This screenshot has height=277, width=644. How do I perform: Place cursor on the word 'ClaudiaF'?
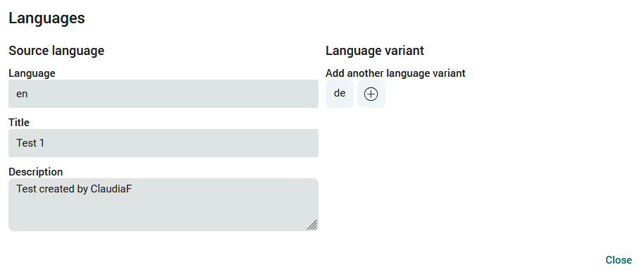tap(111, 189)
